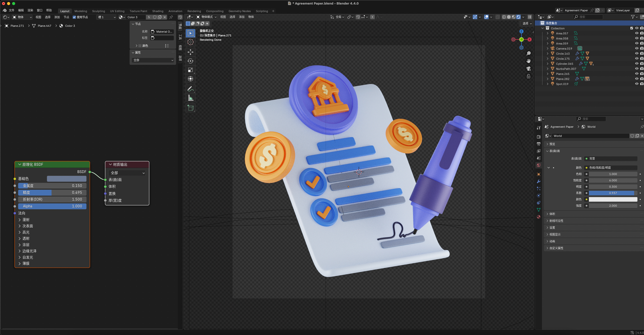
Task: Open the Modifiers wrench properties tab
Action: (539, 181)
